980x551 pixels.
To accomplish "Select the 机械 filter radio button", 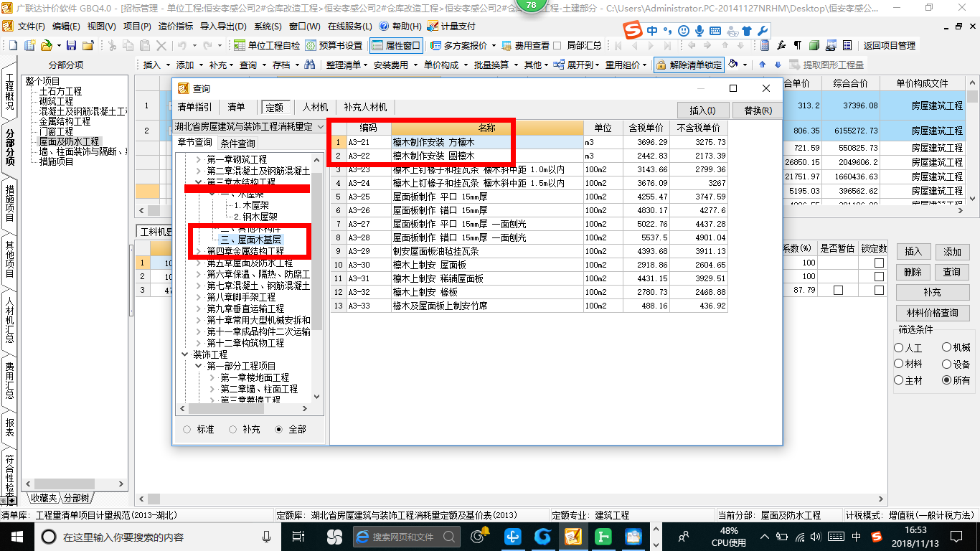I will tap(947, 347).
